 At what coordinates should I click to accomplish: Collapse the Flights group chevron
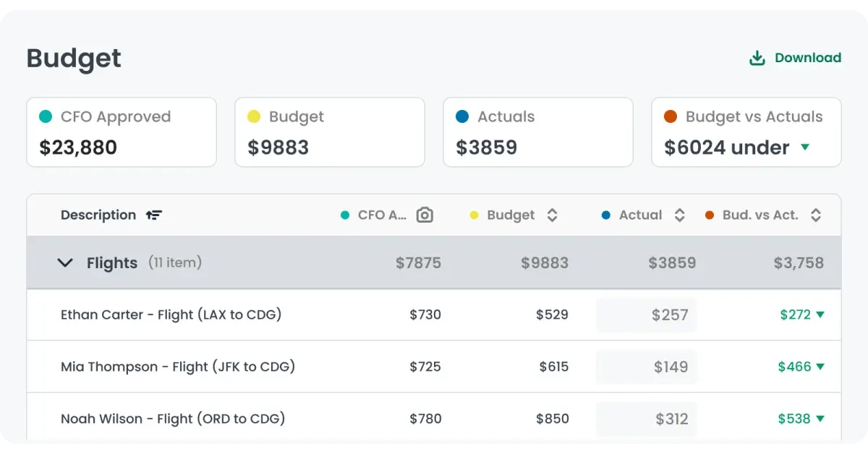pyautogui.click(x=65, y=263)
